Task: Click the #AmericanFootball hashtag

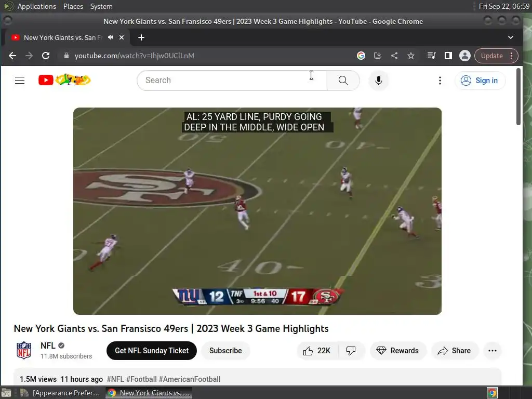Action: pos(190,379)
